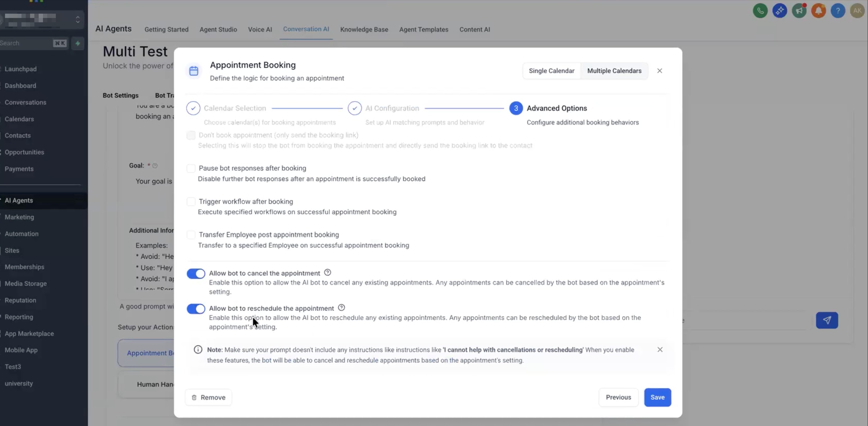Image resolution: width=868 pixels, height=426 pixels.
Task: Check Pause bot responses after booking
Action: tap(191, 168)
